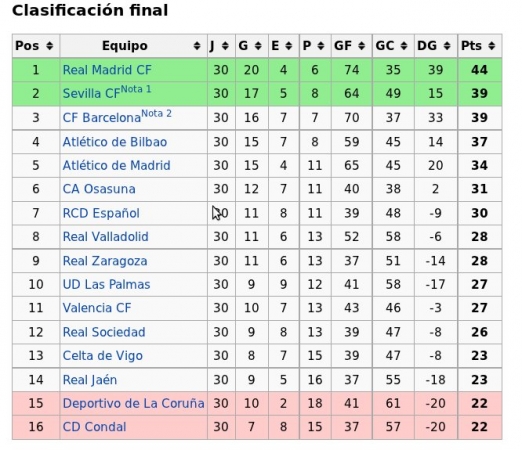The image size is (522, 450).
Task: Open Deportivo de La Coruña link
Action: [x=133, y=403]
